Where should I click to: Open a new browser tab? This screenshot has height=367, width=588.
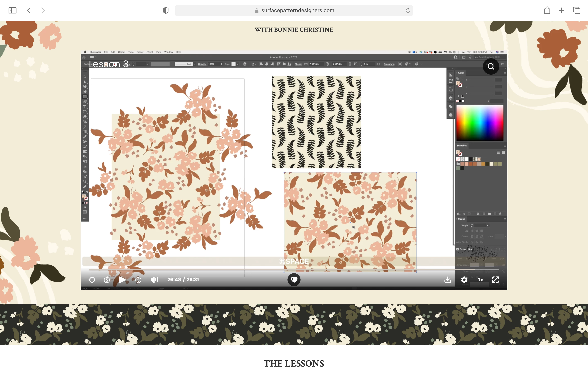coord(561,10)
